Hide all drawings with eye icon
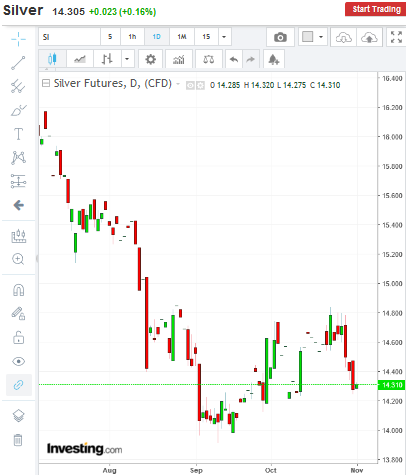This screenshot has height=475, width=406. tap(18, 361)
